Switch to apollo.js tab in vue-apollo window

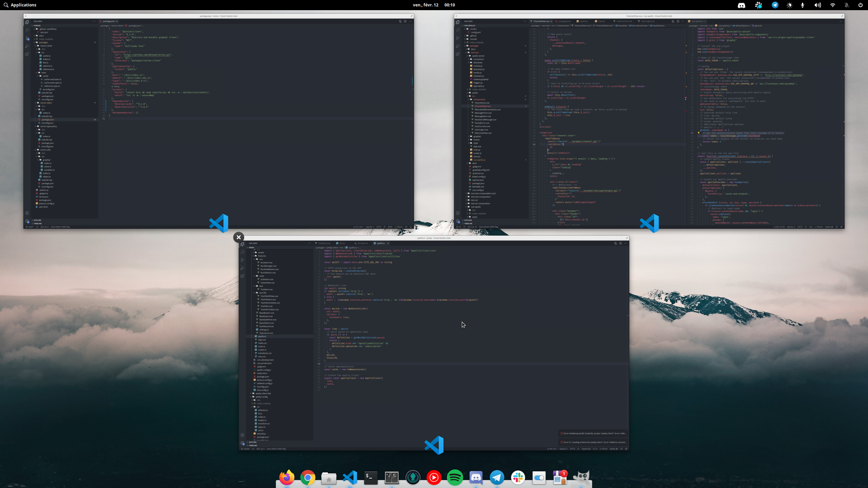point(583,21)
